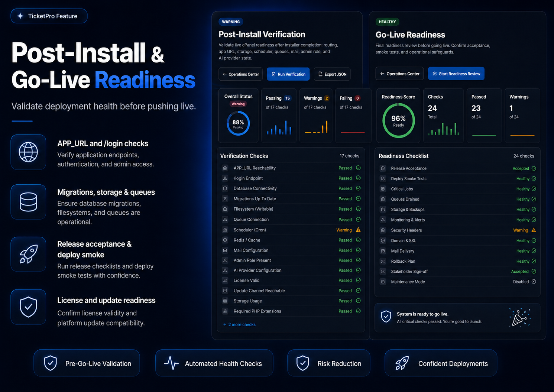Click the Passing 15 stat card
Screen dimensions: 554x392
(279, 116)
